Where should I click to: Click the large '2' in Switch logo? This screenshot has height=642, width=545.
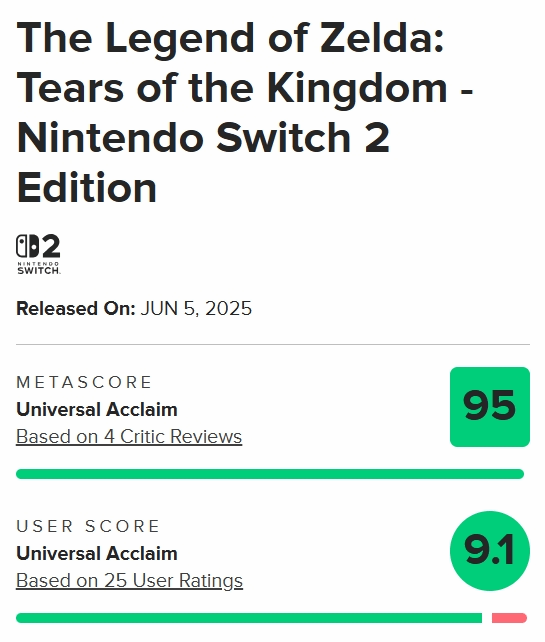tap(51, 246)
